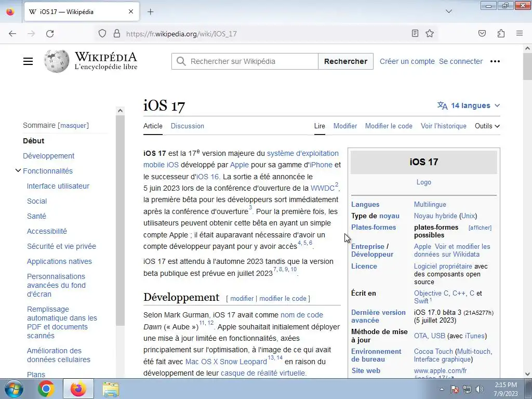
Task: Open the Pocket save icon
Action: (x=482, y=33)
